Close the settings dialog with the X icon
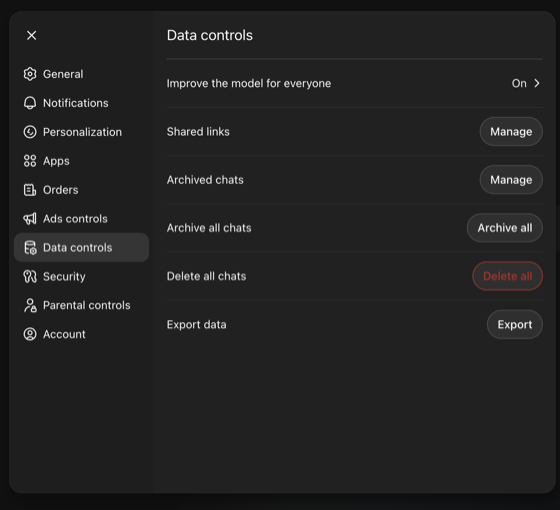This screenshot has height=510, width=560. (31, 35)
